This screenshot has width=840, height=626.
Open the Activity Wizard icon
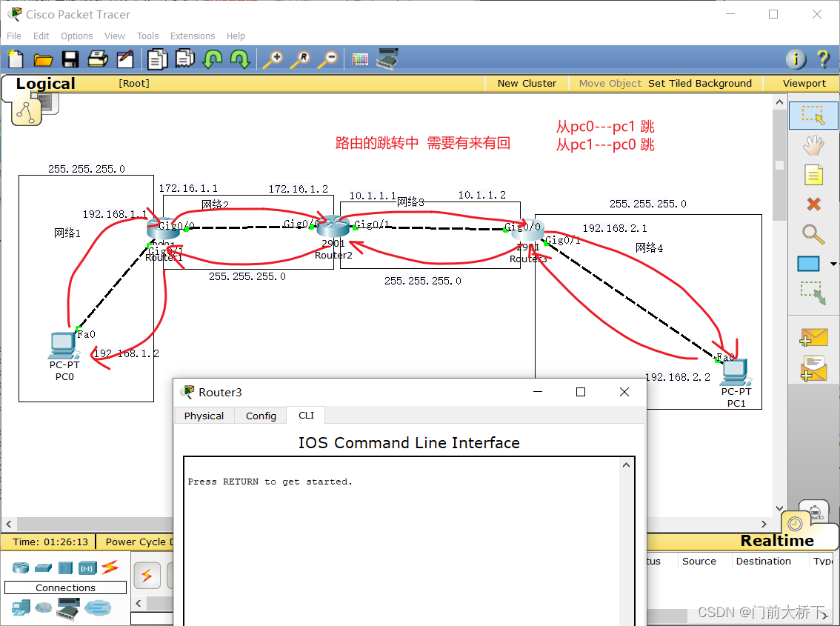(x=125, y=59)
